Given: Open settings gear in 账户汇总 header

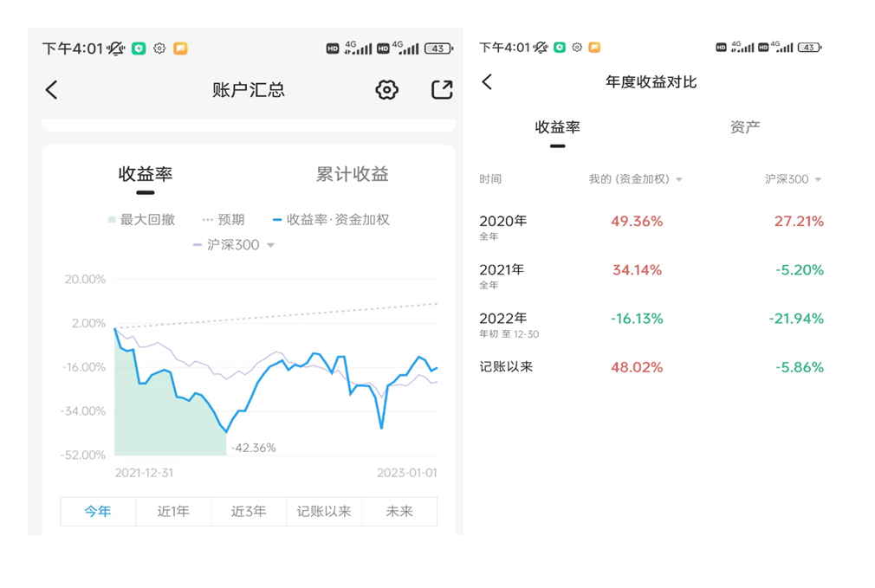Looking at the screenshot, I should (386, 89).
